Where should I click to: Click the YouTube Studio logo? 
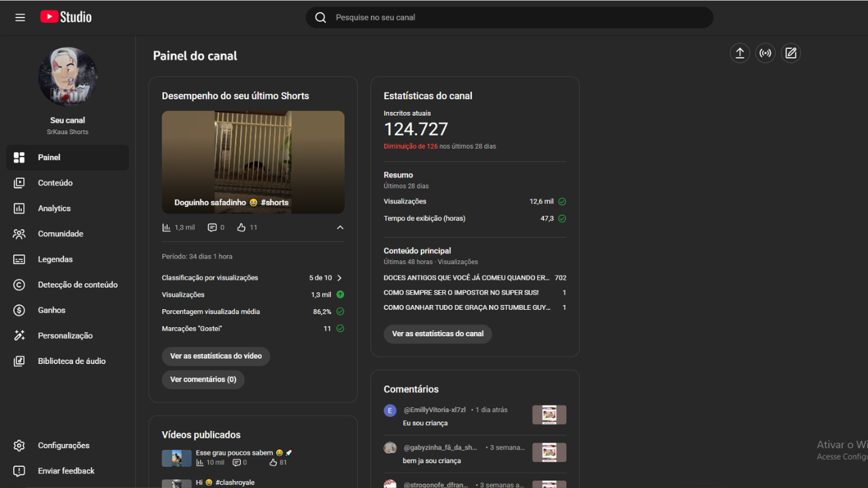pyautogui.click(x=66, y=18)
